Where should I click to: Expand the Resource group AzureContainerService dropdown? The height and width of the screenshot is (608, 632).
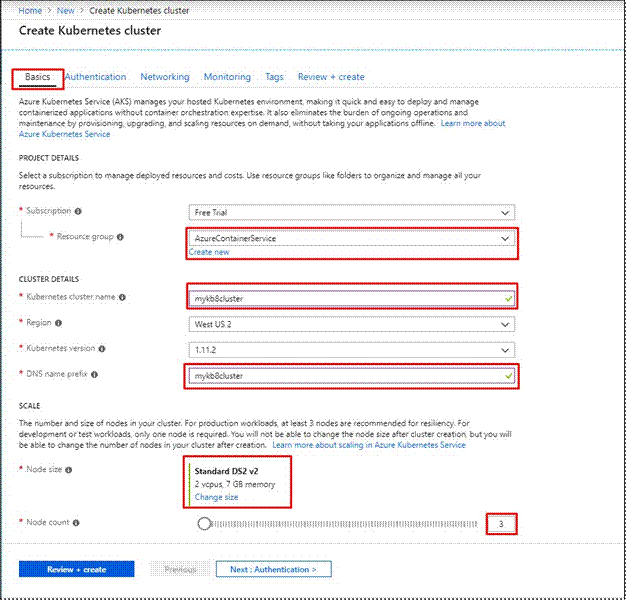(351, 238)
